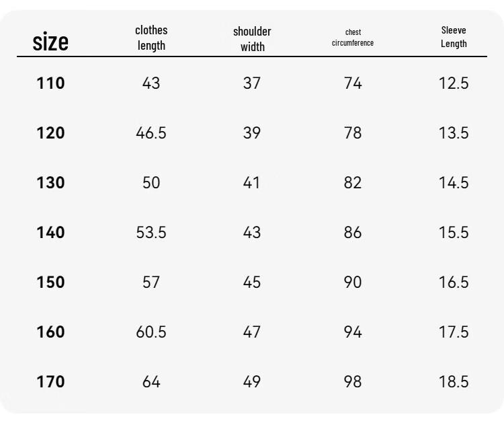
Task: Click chest circumference value 98
Action: click(353, 382)
